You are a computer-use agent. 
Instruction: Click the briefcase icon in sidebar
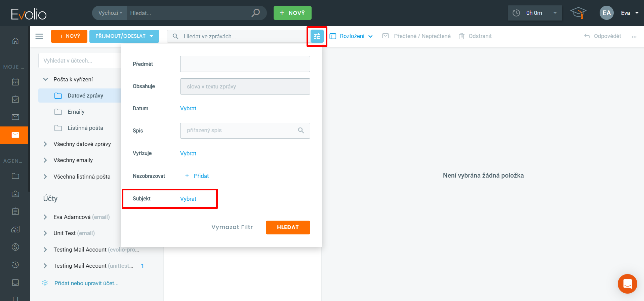(x=15, y=194)
